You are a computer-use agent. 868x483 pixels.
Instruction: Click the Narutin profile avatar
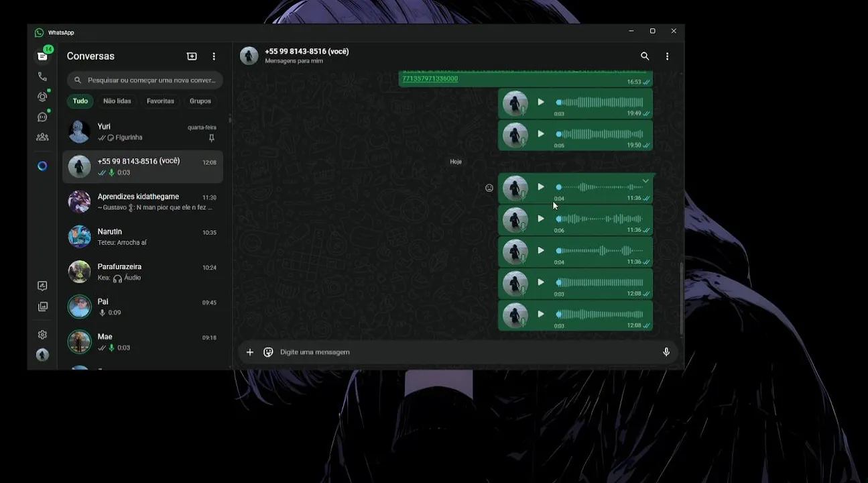pos(79,236)
